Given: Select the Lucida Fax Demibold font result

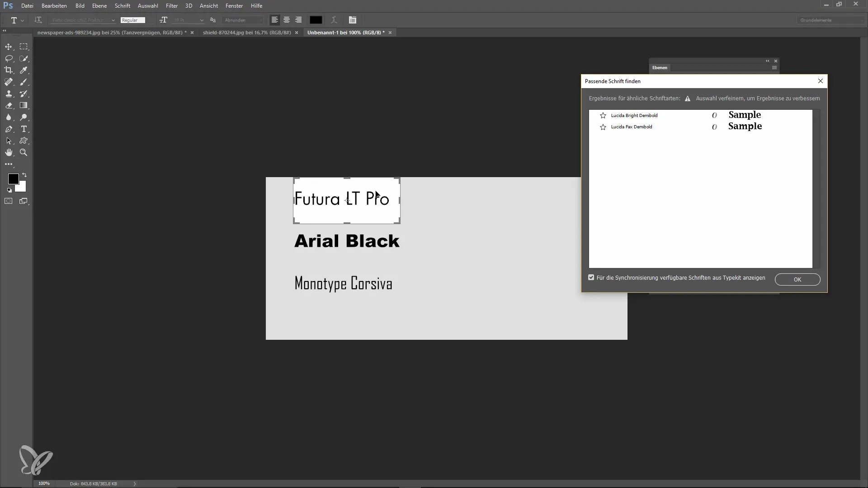Looking at the screenshot, I should [700, 127].
